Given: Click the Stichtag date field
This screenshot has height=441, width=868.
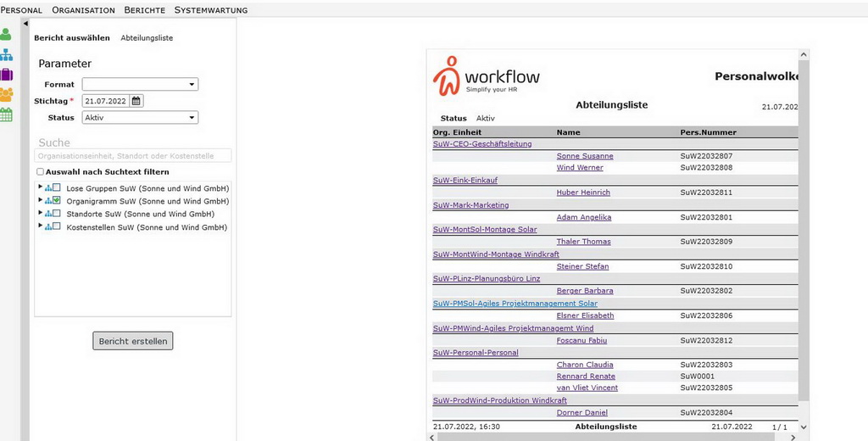Looking at the screenshot, I should coord(105,101).
